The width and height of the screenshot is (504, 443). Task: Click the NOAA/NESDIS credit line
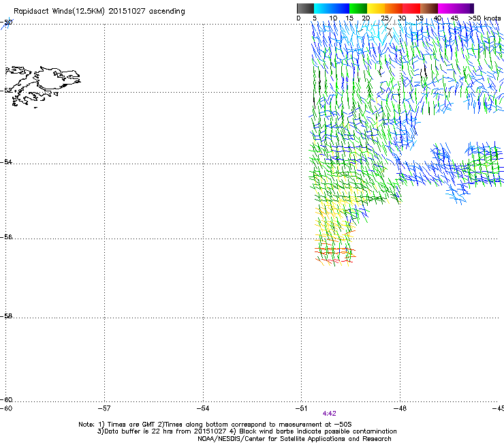[x=294, y=439]
